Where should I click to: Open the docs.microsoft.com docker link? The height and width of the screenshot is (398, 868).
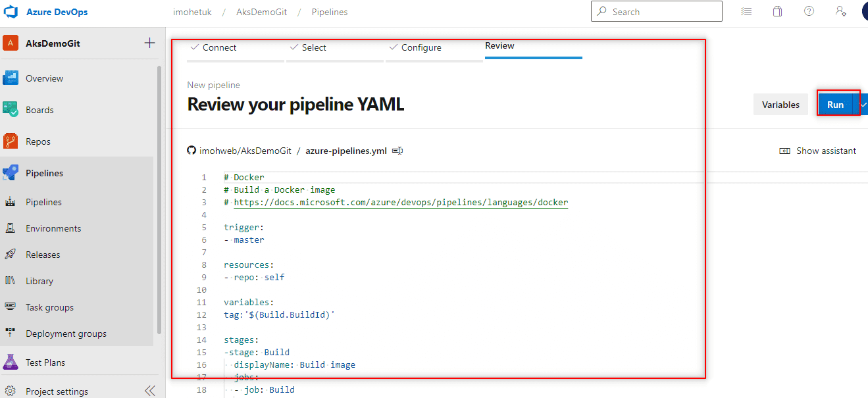coord(401,203)
